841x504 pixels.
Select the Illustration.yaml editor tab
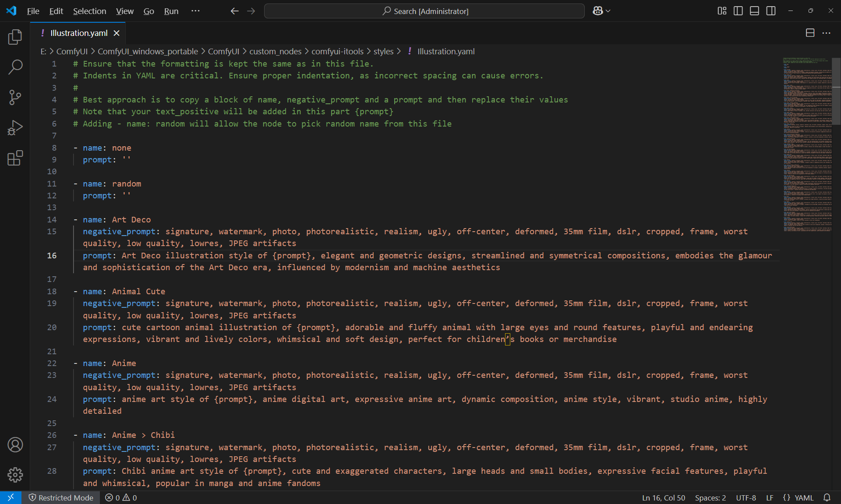[x=79, y=33]
